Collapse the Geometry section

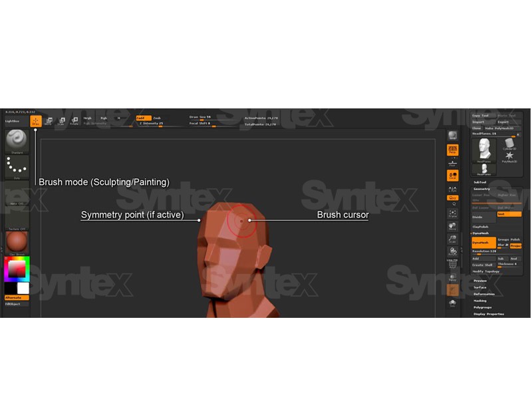pyautogui.click(x=481, y=189)
